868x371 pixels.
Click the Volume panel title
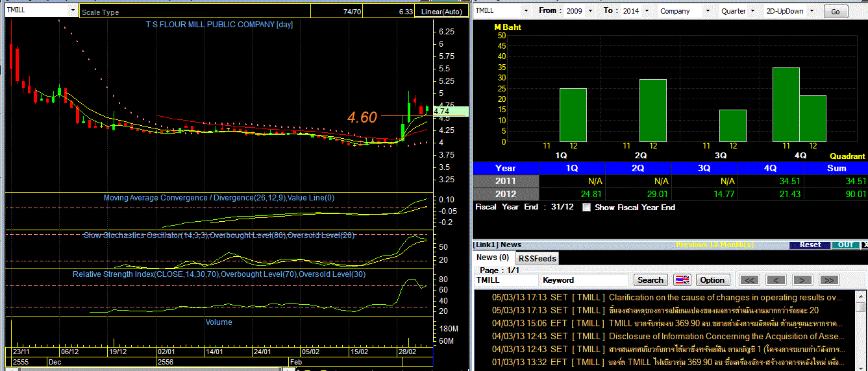point(219,322)
